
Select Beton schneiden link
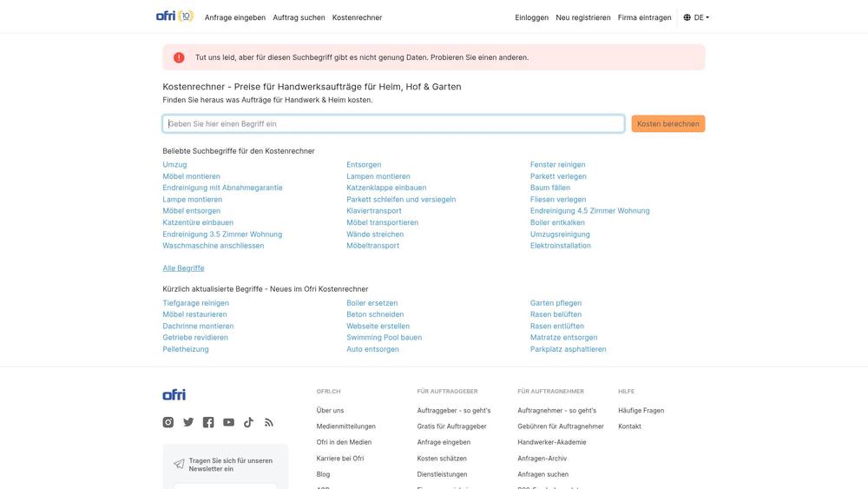pos(375,314)
